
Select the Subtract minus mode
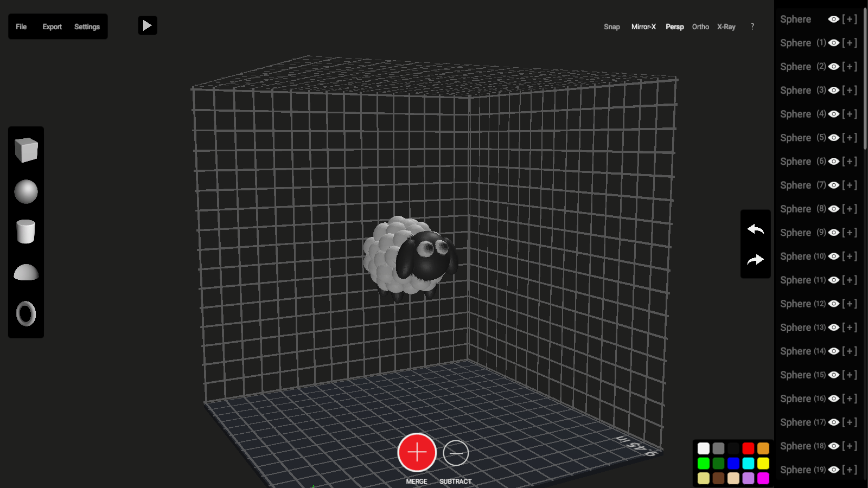[456, 453]
